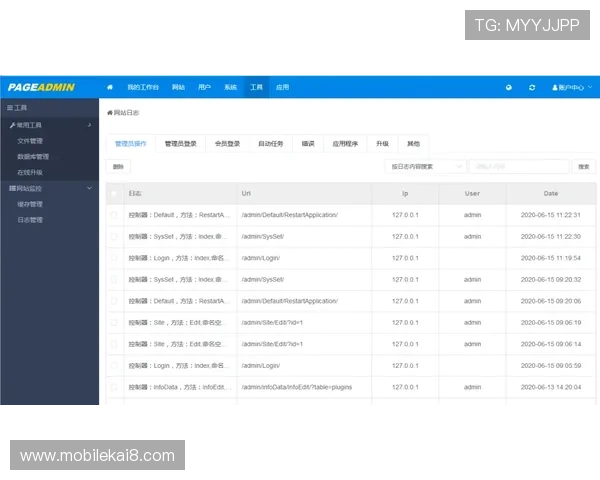
Task: Check the box for the RestartApplication 11:22:31 row
Action: click(114, 215)
